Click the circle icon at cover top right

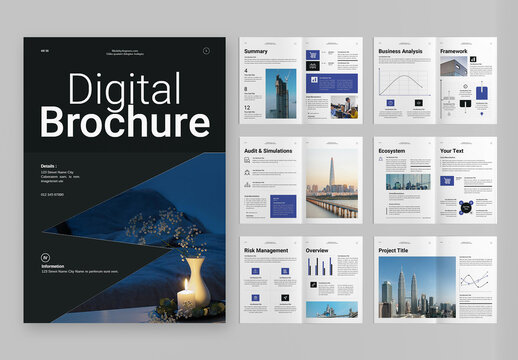[206, 51]
